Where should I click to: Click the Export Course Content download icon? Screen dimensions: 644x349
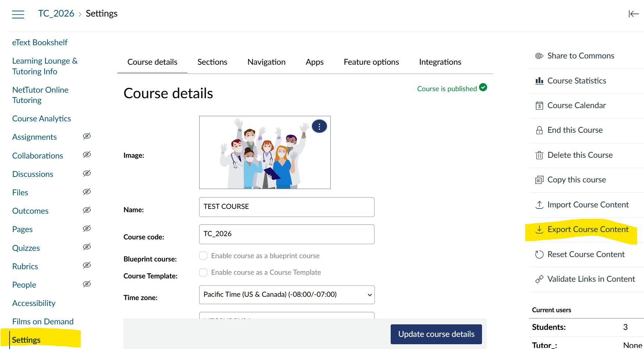539,229
